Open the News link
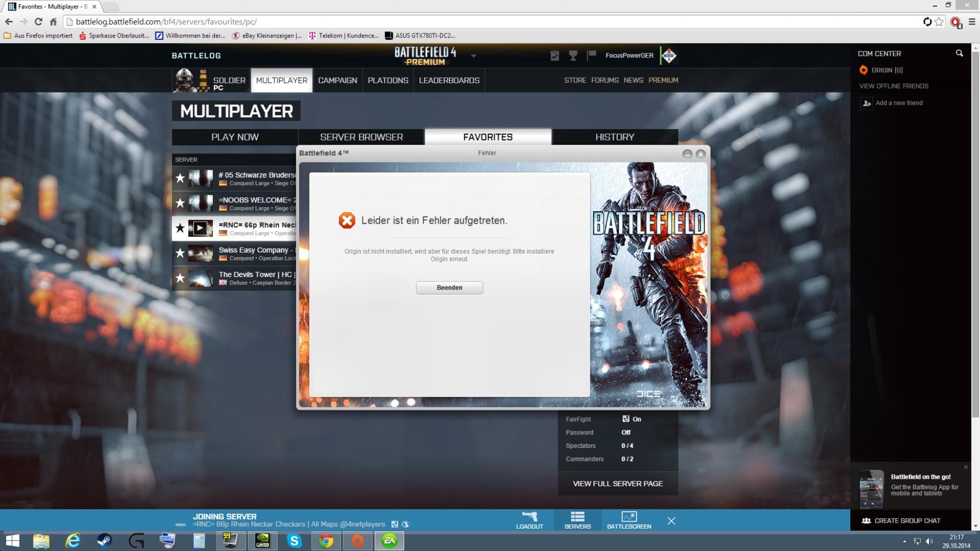This screenshot has width=980, height=551. [x=633, y=80]
